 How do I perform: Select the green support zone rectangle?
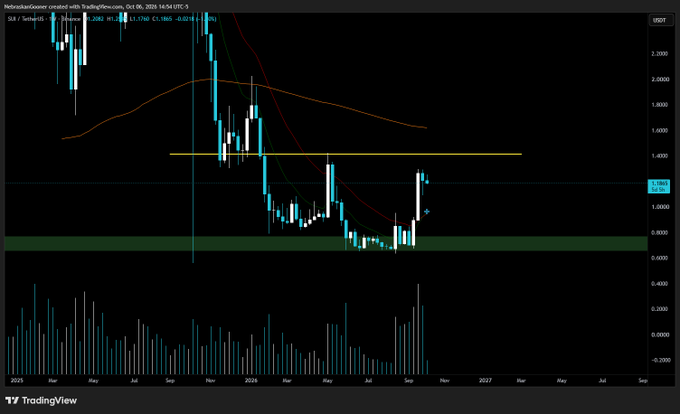326,244
